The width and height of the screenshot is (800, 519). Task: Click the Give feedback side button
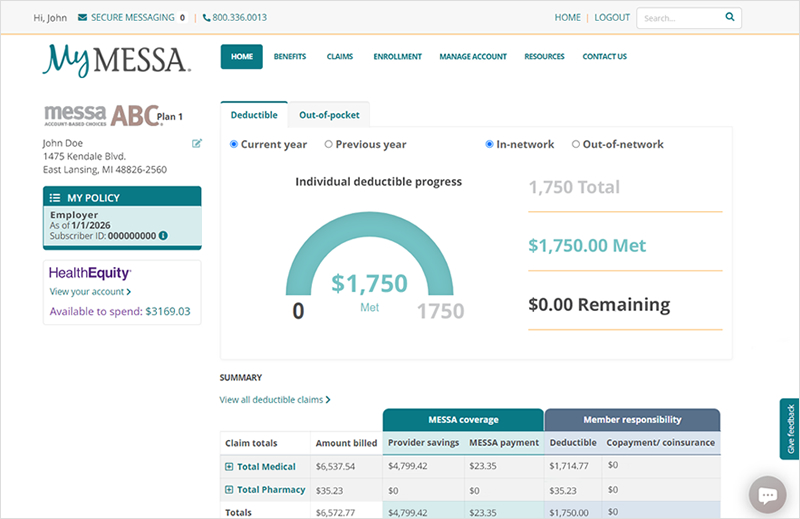click(x=790, y=429)
